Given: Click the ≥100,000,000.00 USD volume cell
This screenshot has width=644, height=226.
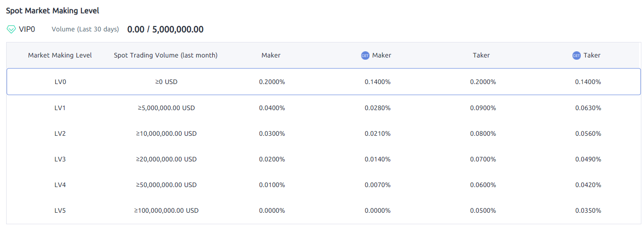Looking at the screenshot, I should 166,211.
